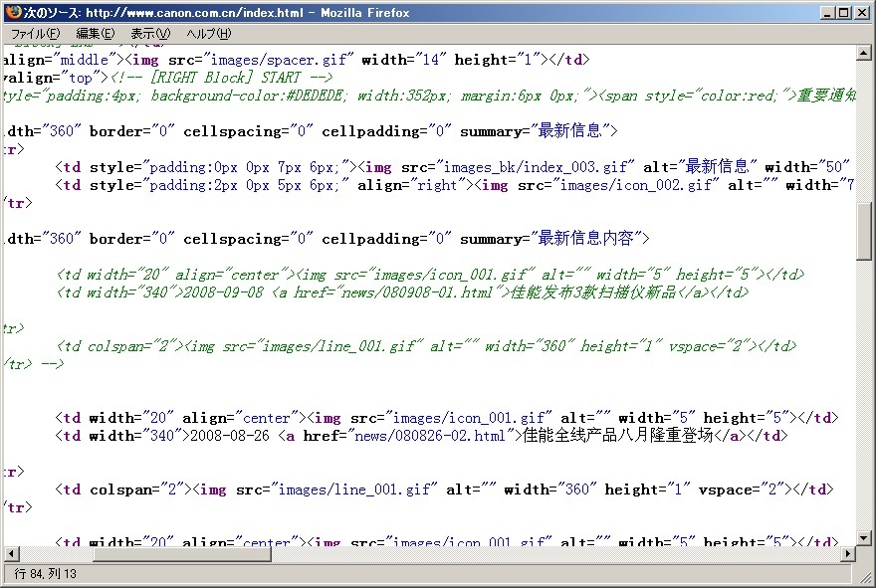This screenshot has width=876, height=588.
Task: Open the ヘルプ(H) menu
Action: point(208,34)
